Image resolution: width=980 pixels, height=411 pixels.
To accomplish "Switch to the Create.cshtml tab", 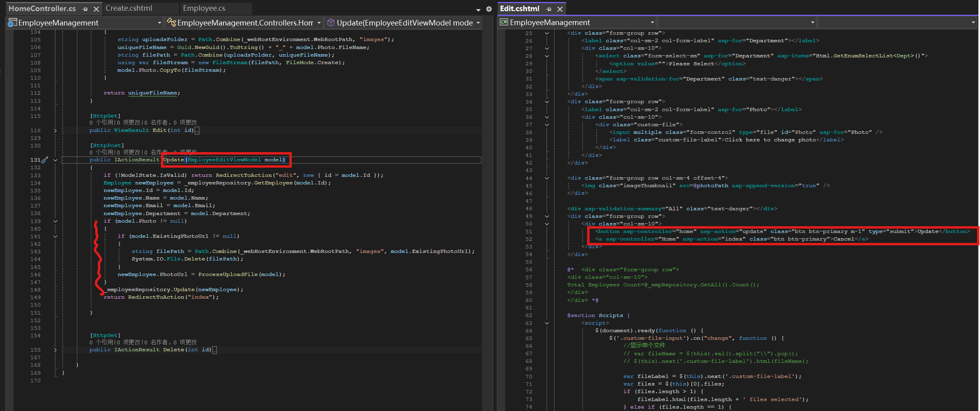I will pyautogui.click(x=129, y=8).
